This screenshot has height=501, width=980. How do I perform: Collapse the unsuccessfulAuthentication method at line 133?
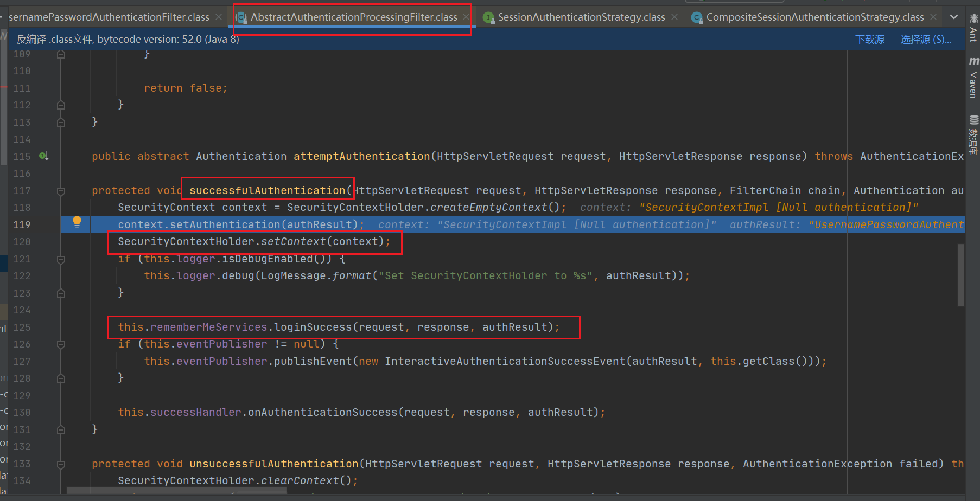pos(61,464)
